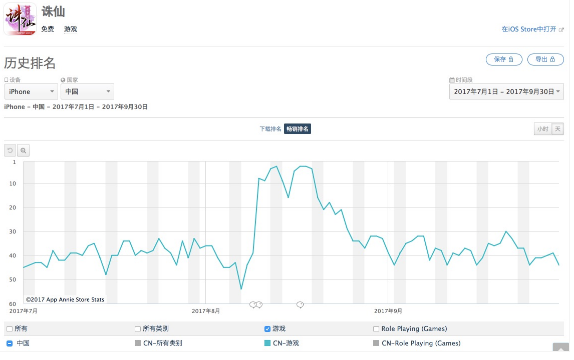Screen dimensions: 574x360
Task: Click the back-to-top arrow icon
Action: click(x=561, y=347)
